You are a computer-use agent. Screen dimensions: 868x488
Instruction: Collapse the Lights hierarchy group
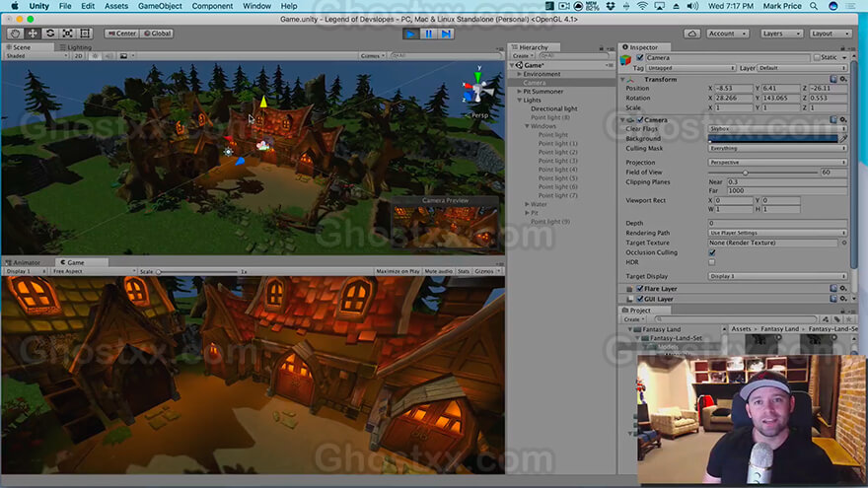point(519,101)
